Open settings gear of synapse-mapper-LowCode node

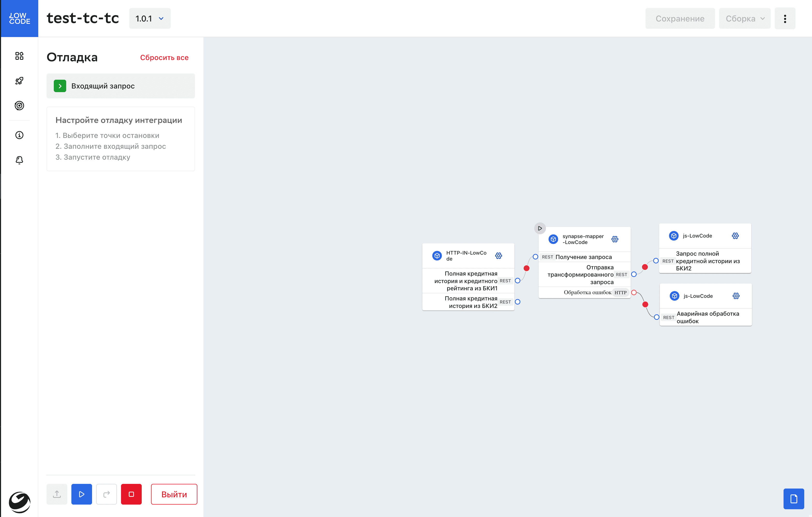[x=615, y=239]
